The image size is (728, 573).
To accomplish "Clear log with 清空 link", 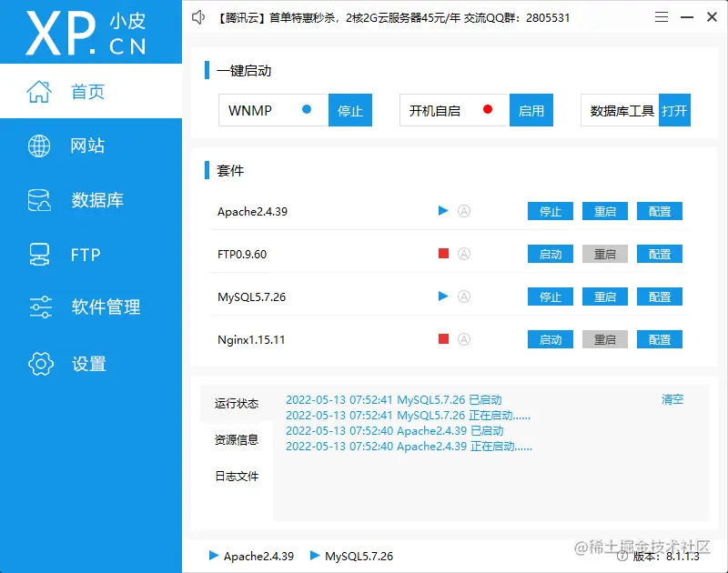I will 672,399.
